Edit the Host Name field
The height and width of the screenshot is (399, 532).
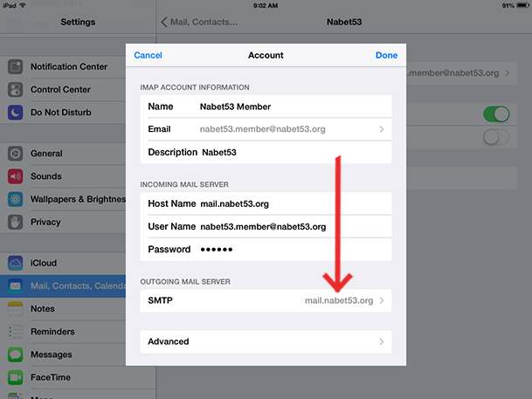point(266,203)
